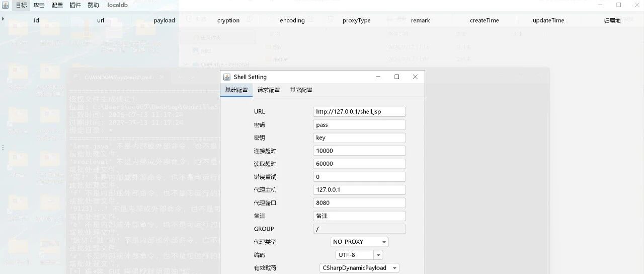Sort by the updateTime column header
The height and width of the screenshot is (274, 644).
click(548, 21)
